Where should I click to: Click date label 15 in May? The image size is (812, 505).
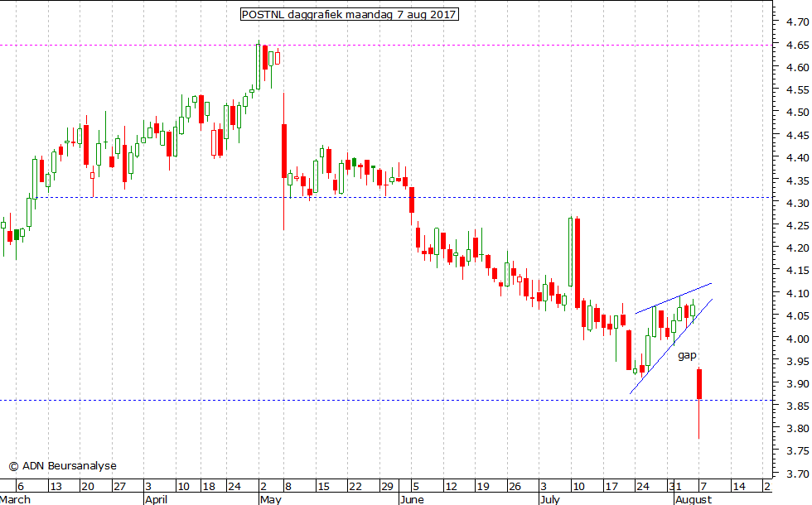(323, 487)
